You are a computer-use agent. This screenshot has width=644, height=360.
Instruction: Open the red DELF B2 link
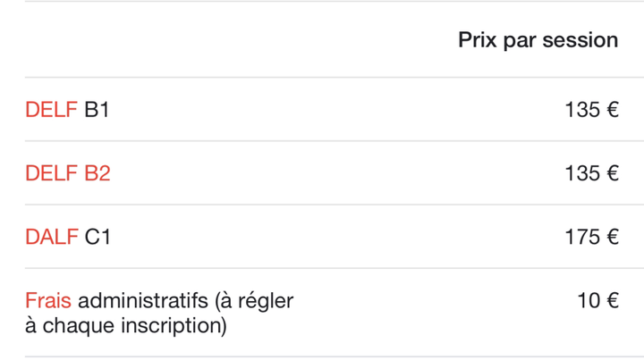tap(67, 173)
